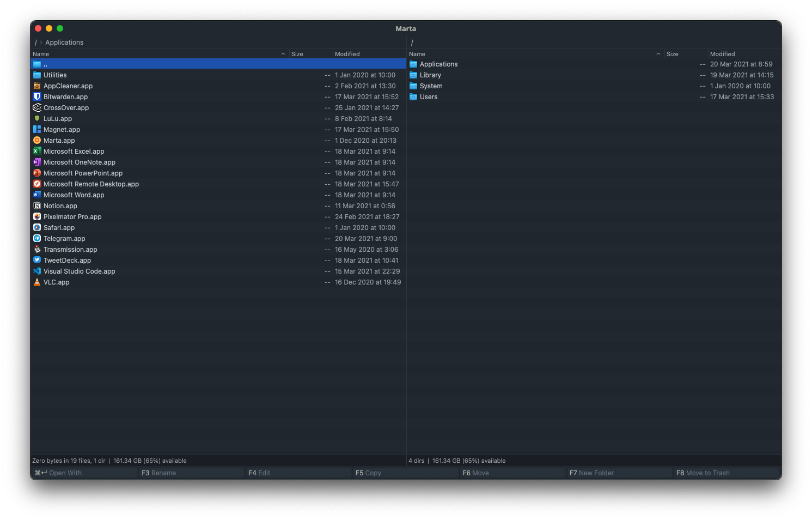812x520 pixels.
Task: Click the LuLu.app icon
Action: (37, 119)
